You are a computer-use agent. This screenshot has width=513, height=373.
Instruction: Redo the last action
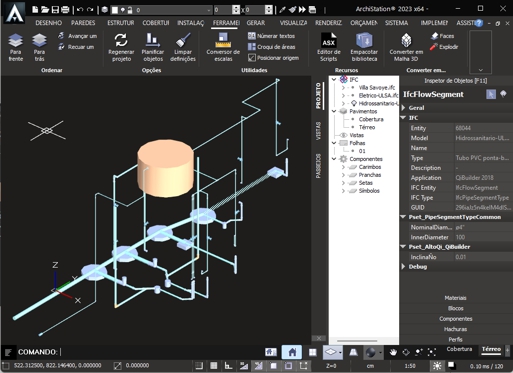click(x=90, y=10)
